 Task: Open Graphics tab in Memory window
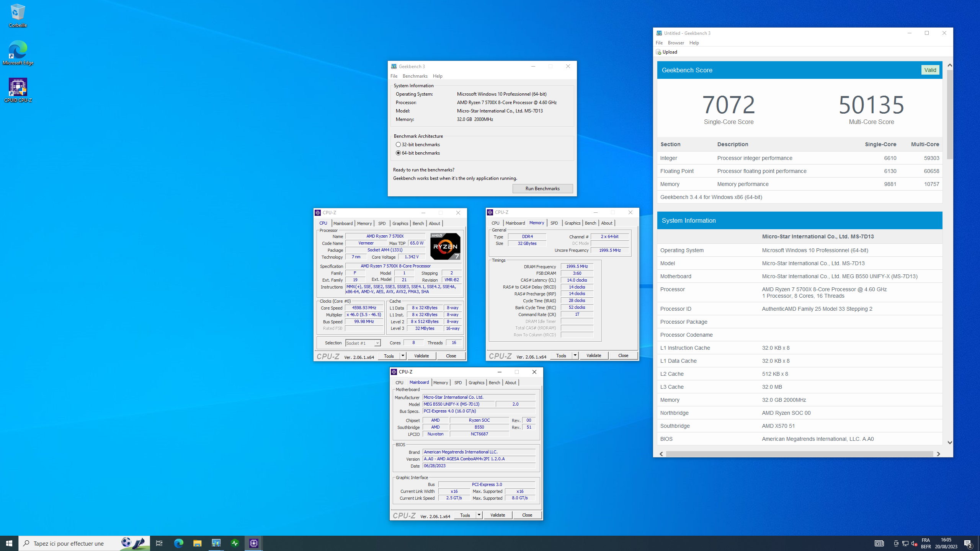coord(572,223)
